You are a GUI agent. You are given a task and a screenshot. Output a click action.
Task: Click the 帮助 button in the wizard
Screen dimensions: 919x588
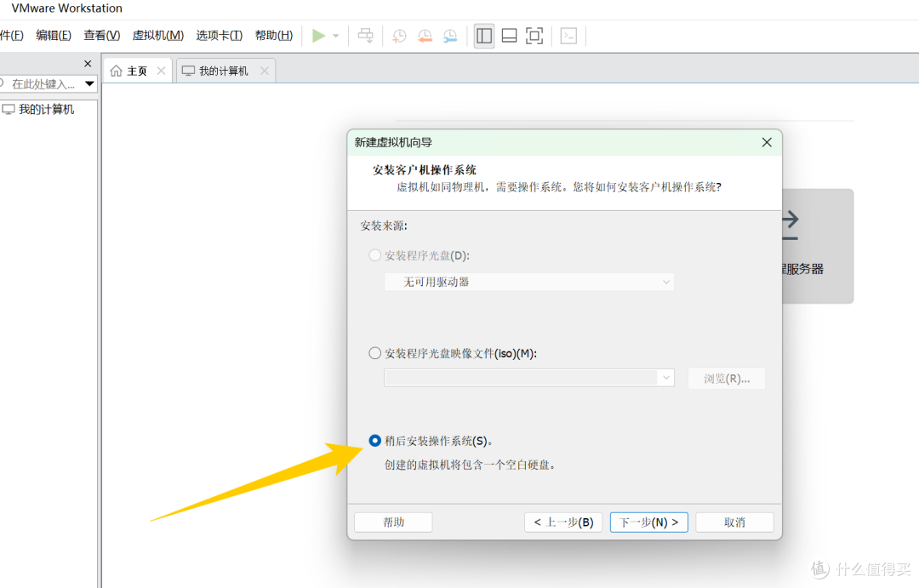393,522
